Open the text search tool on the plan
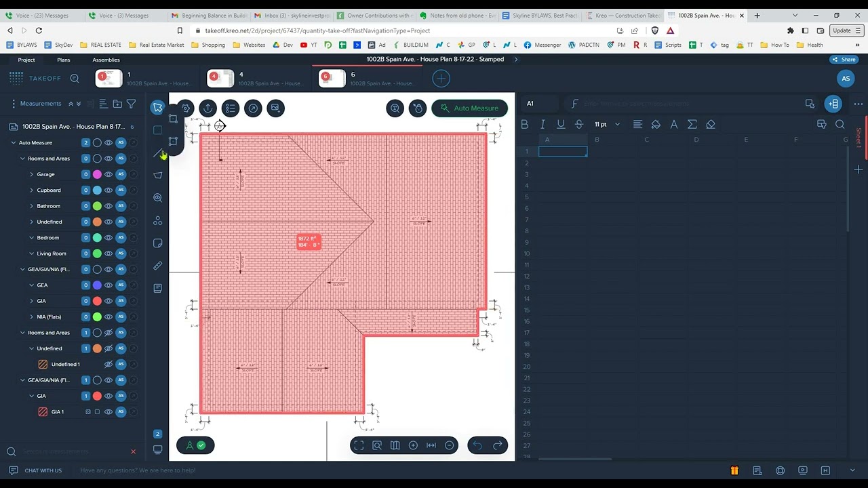Screen dimensions: 868x488 click(x=395, y=108)
